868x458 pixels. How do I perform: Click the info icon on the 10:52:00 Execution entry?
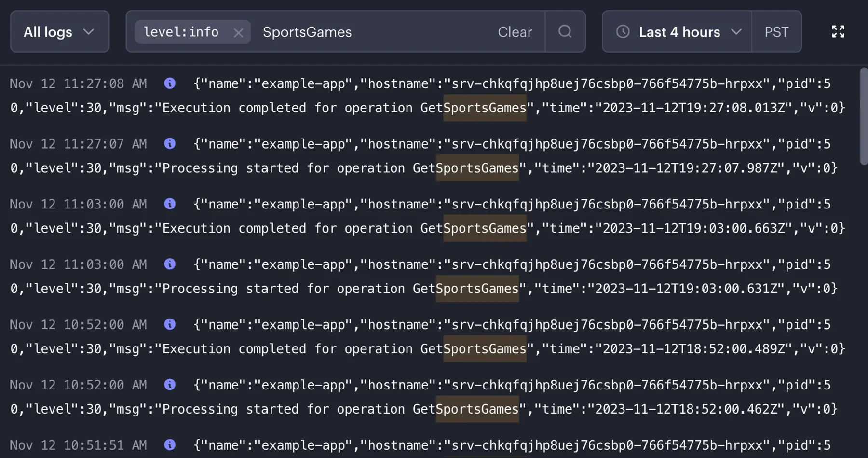(170, 324)
